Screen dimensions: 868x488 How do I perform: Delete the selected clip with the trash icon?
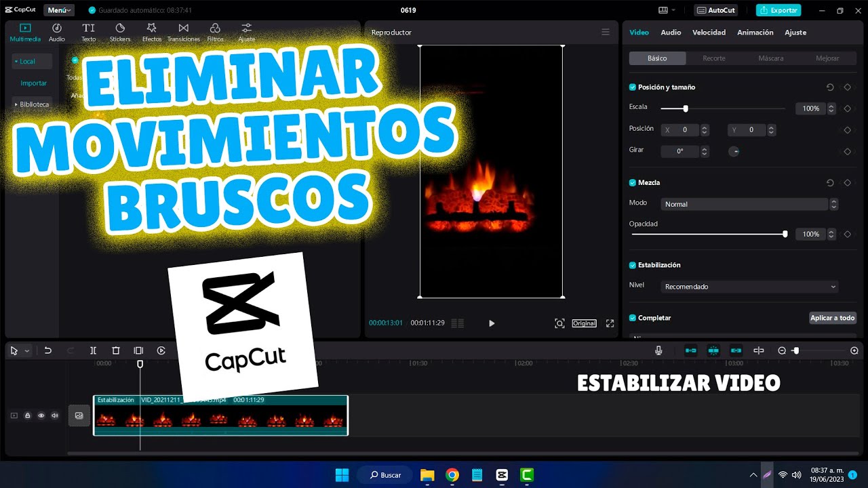[116, 350]
